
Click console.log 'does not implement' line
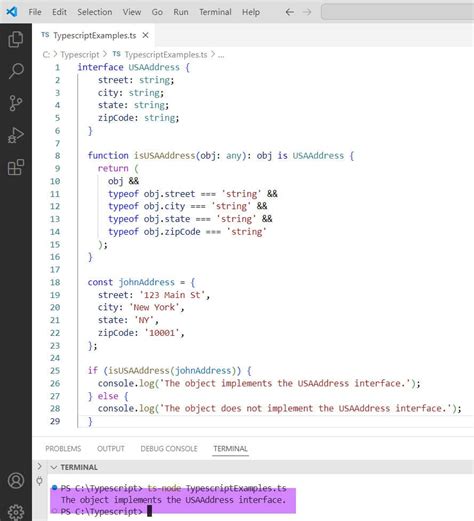[x=280, y=409]
